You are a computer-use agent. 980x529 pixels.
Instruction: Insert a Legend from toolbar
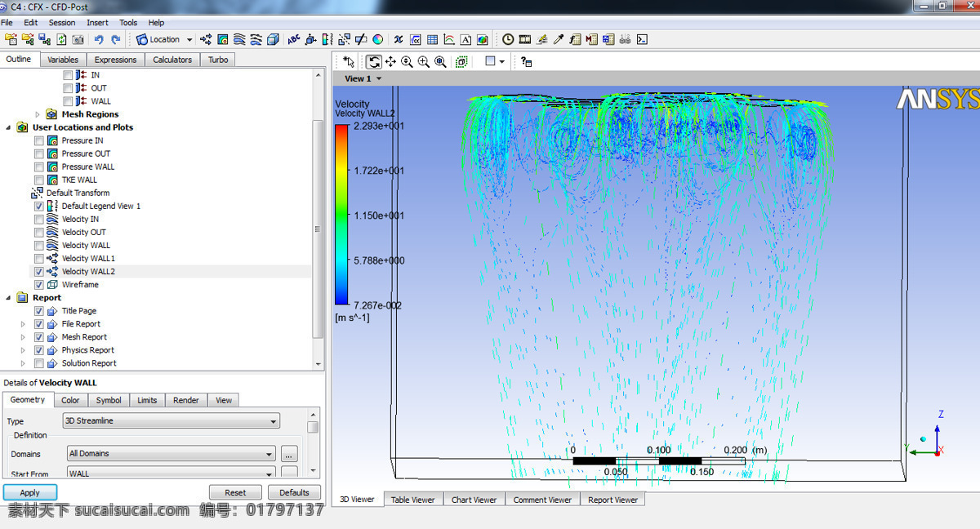coord(327,39)
